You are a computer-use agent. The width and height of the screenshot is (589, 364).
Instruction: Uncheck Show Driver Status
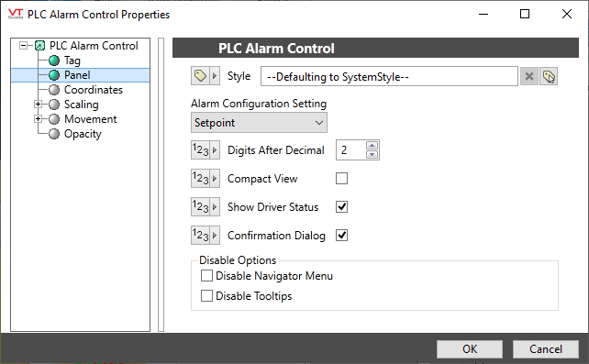[x=341, y=207]
